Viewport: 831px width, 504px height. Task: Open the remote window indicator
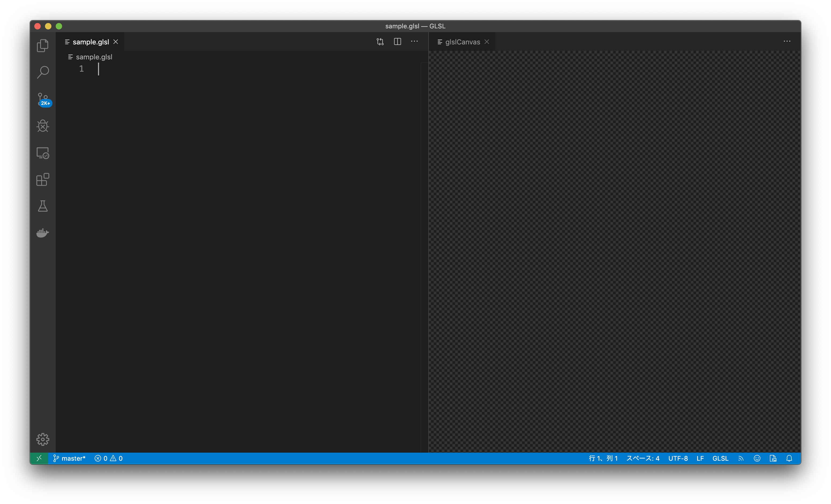(39, 458)
